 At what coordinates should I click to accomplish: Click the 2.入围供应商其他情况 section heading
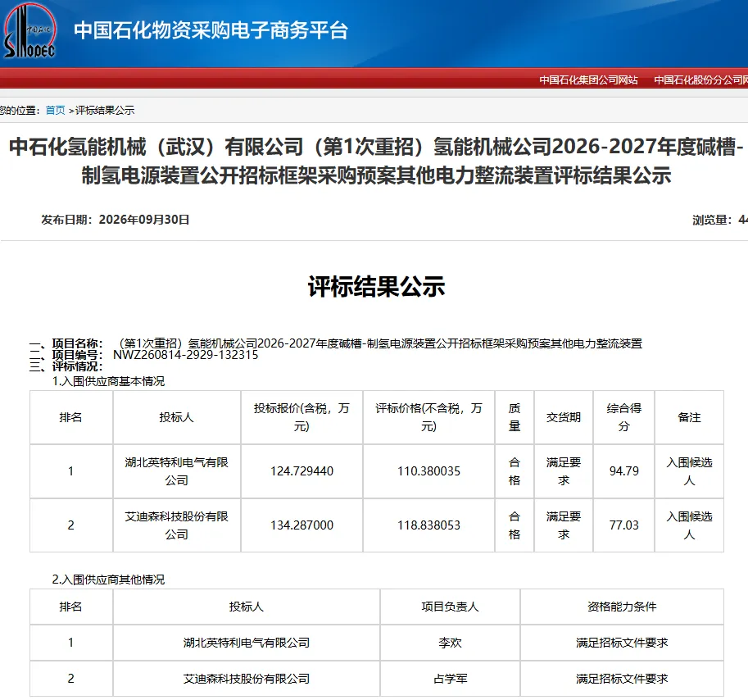[x=108, y=580]
